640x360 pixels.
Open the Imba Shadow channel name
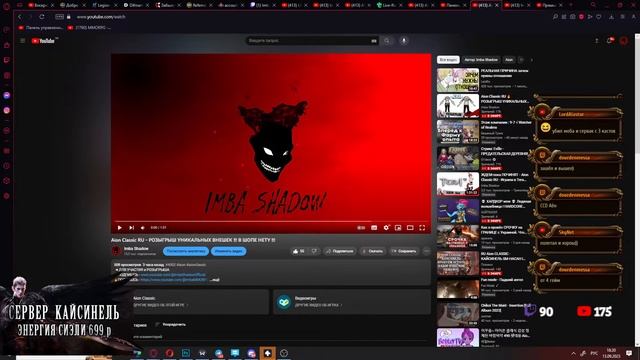(x=136, y=249)
